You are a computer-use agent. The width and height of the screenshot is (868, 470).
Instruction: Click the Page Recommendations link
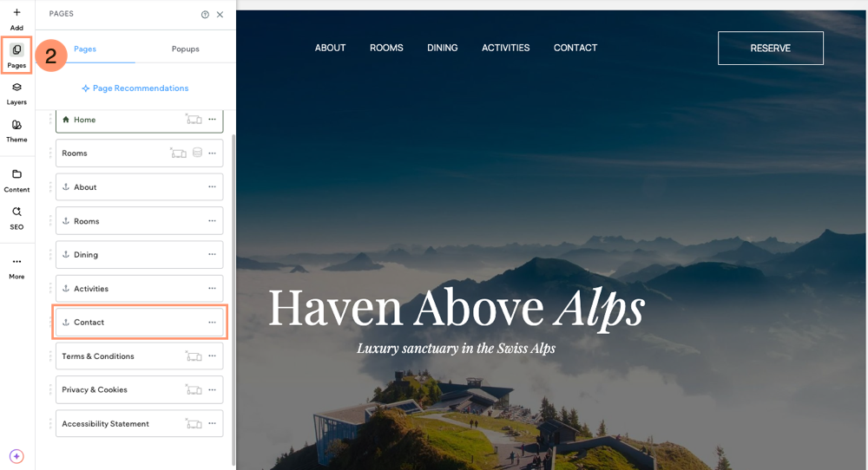pos(135,88)
